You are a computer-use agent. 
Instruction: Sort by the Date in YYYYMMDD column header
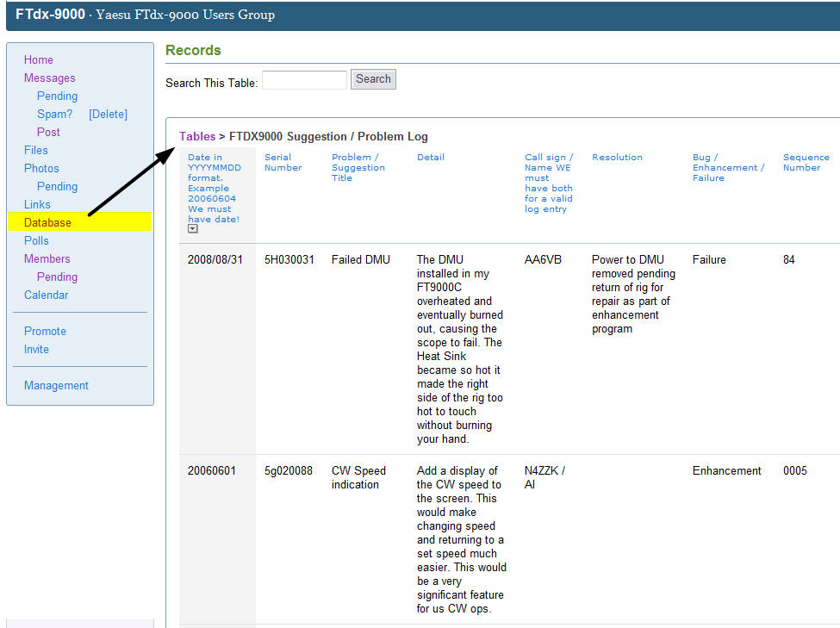(x=215, y=188)
